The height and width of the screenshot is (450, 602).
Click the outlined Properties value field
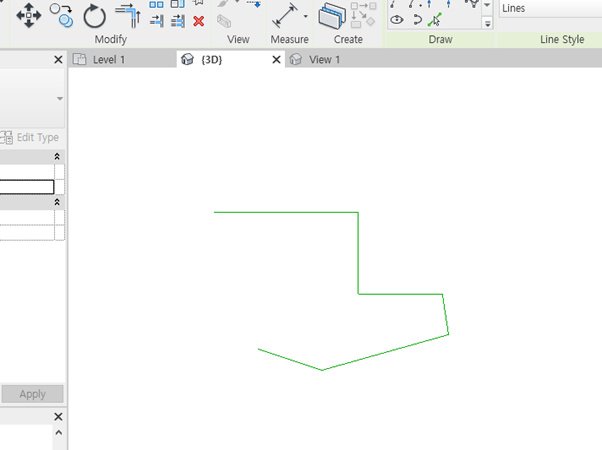coord(27,187)
